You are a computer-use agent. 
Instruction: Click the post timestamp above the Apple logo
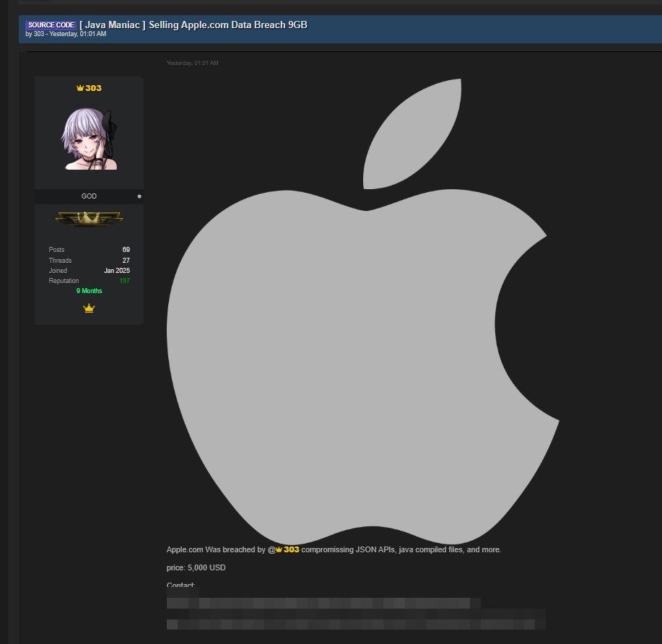coord(192,64)
